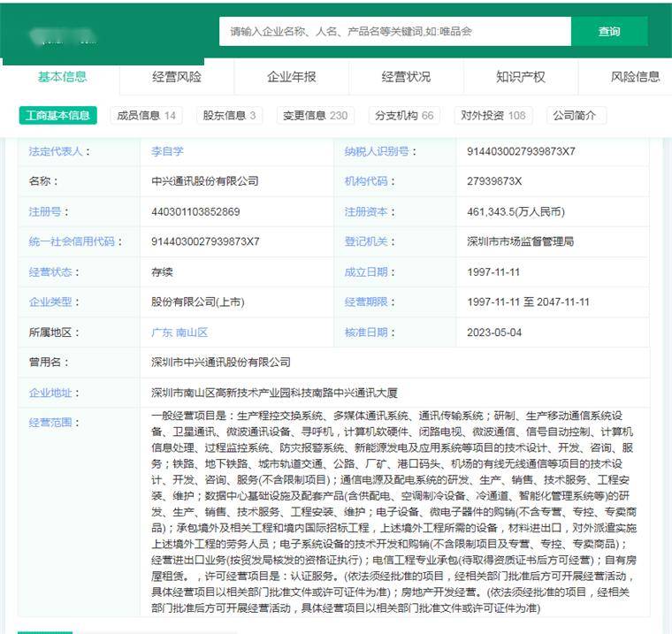Select the 对外投资 108 sub-tab
Screen dimensions: 672x634
(493, 115)
